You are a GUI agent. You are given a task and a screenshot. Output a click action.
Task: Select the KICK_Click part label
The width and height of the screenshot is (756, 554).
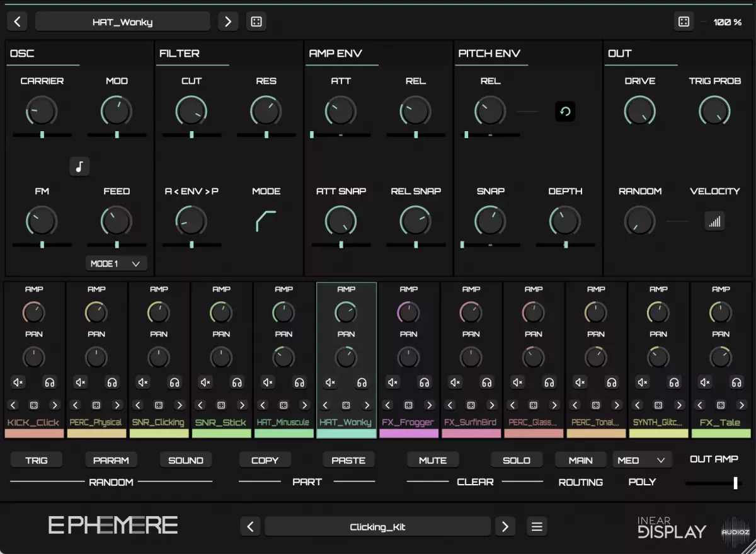pos(34,422)
